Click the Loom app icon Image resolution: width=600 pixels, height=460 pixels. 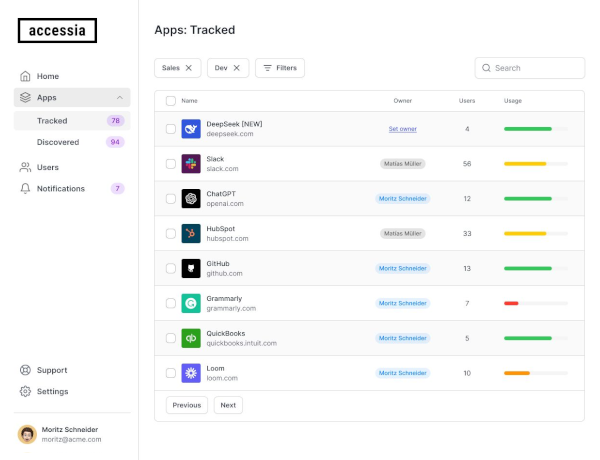[x=191, y=374]
